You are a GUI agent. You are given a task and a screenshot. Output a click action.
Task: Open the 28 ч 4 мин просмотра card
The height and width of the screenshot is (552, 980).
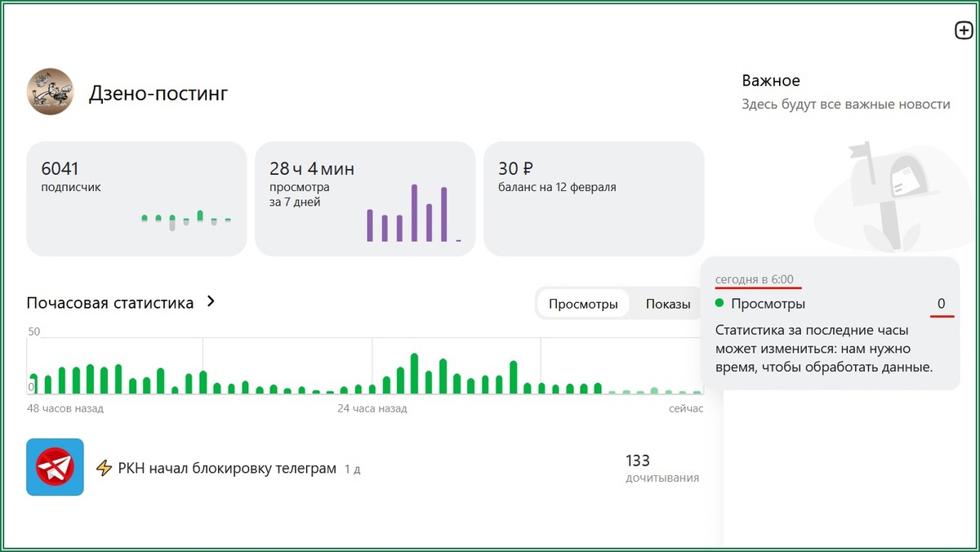365,198
